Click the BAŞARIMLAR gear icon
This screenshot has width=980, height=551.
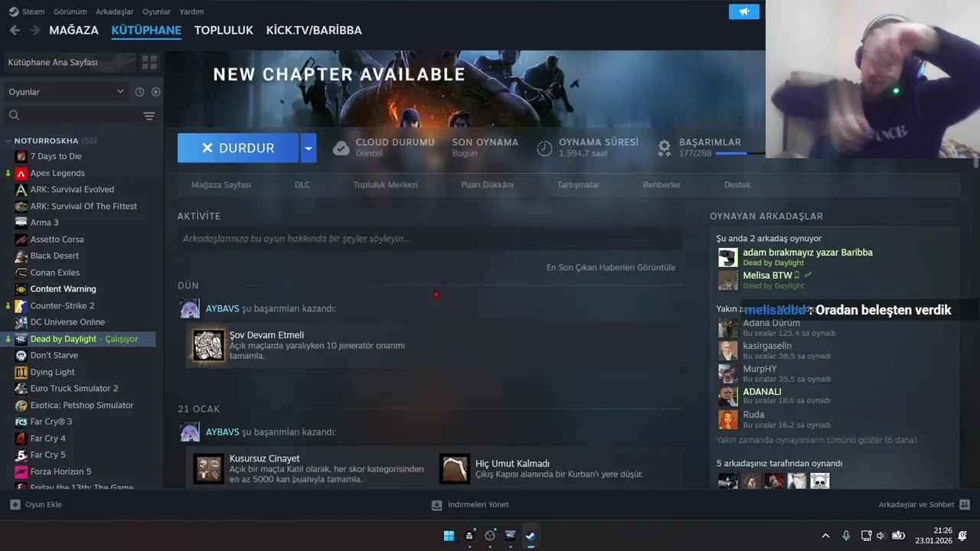665,147
